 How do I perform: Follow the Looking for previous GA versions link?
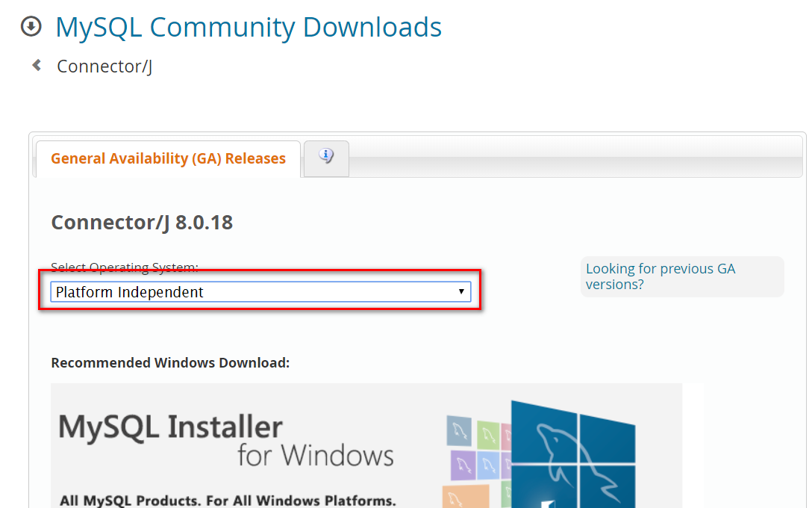click(660, 276)
